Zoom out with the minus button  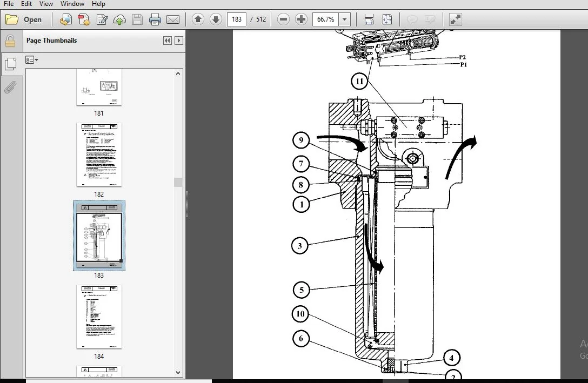click(x=284, y=19)
